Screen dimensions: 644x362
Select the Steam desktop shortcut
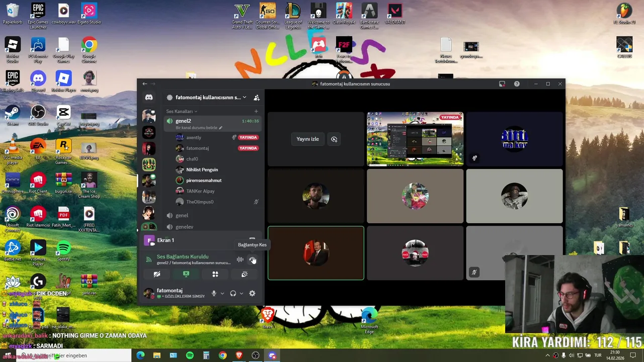tap(13, 115)
